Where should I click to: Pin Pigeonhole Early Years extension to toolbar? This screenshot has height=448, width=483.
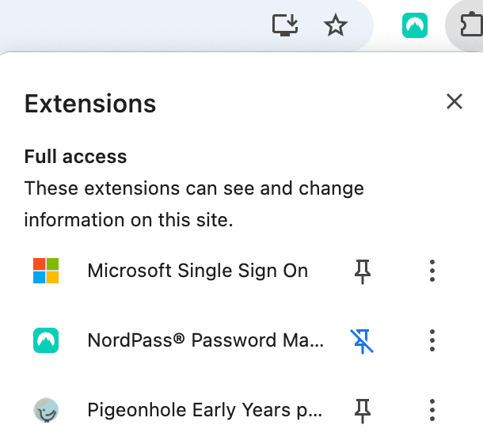click(362, 410)
